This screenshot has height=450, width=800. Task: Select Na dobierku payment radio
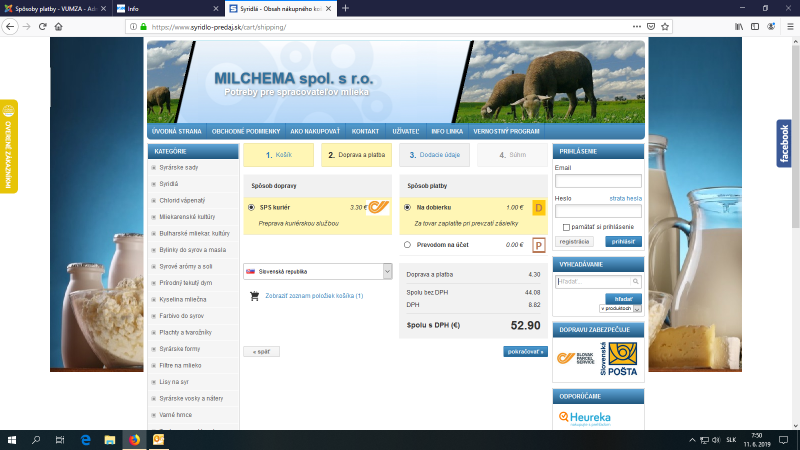coord(407,208)
